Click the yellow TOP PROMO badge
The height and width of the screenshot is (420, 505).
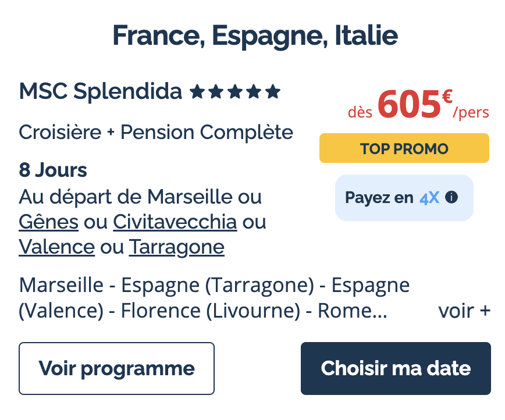click(x=404, y=148)
